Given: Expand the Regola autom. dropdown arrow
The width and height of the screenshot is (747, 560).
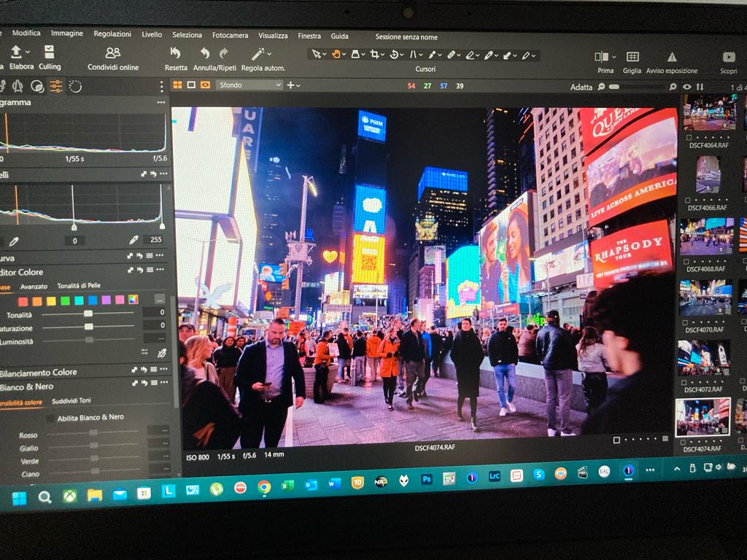Looking at the screenshot, I should (270, 54).
